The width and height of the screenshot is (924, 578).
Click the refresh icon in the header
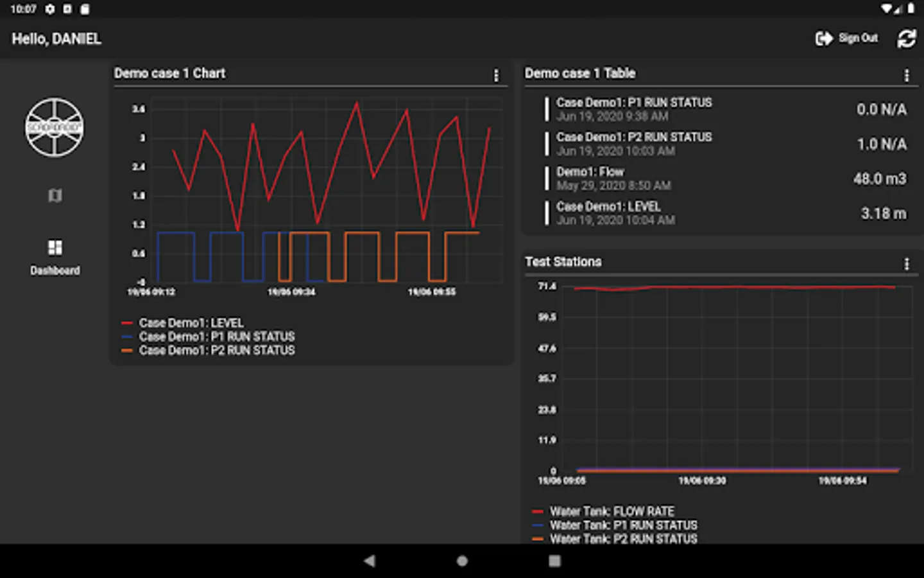pyautogui.click(x=906, y=39)
